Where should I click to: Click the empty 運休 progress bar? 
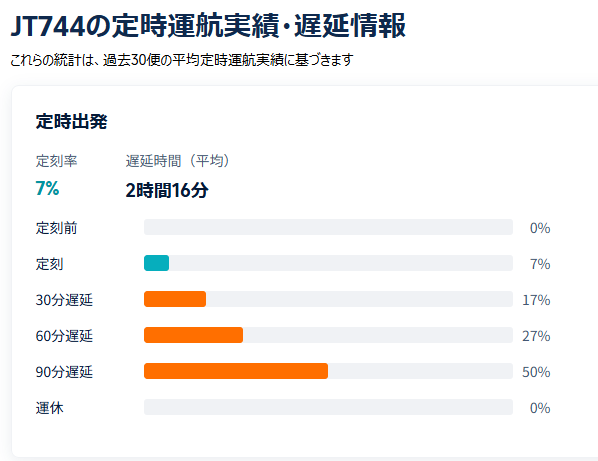click(x=328, y=407)
